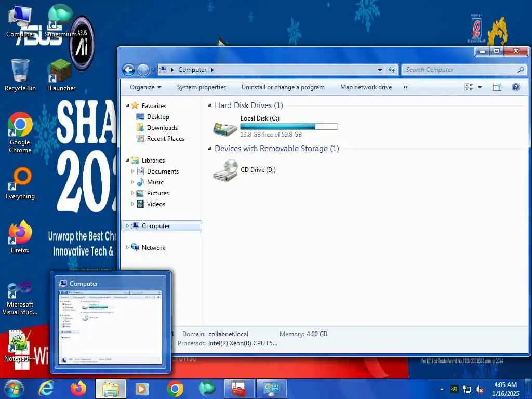
Task: Collapse the Favorites tree group
Action: tap(127, 106)
